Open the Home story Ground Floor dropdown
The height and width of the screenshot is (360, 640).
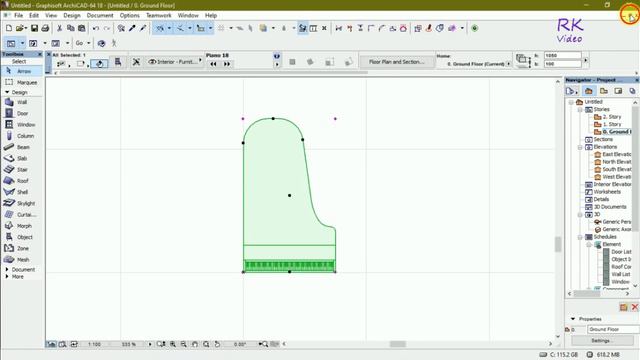point(508,64)
